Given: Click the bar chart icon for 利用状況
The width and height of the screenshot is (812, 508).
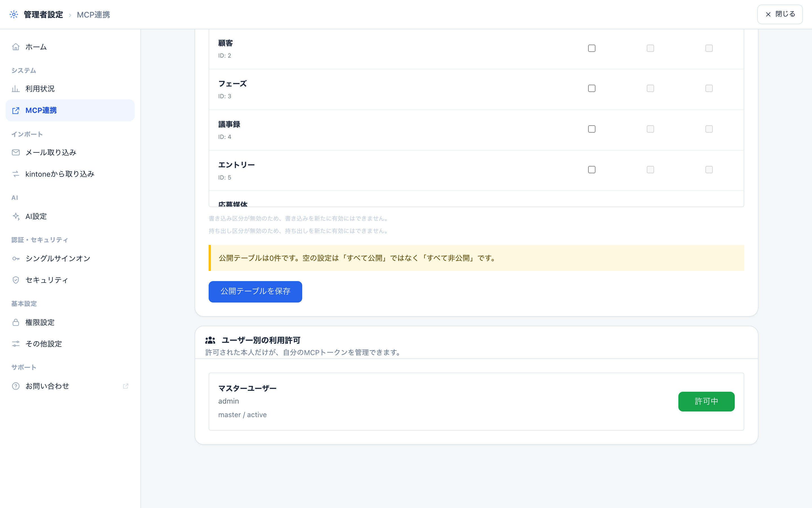Looking at the screenshot, I should pos(16,89).
